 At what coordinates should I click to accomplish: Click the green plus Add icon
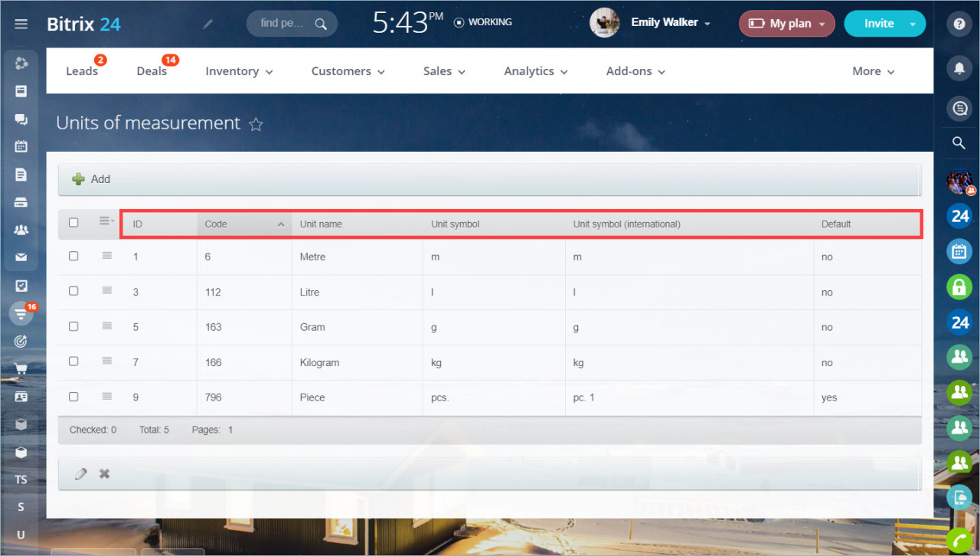click(78, 179)
